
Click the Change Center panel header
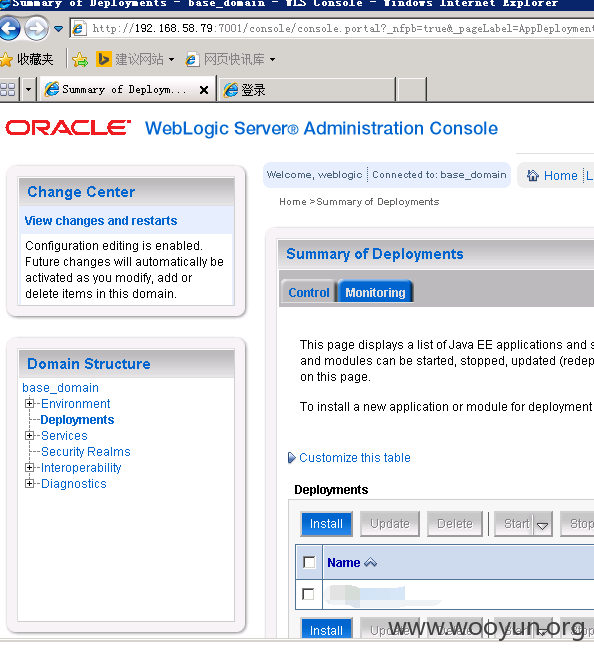[x=126, y=192]
